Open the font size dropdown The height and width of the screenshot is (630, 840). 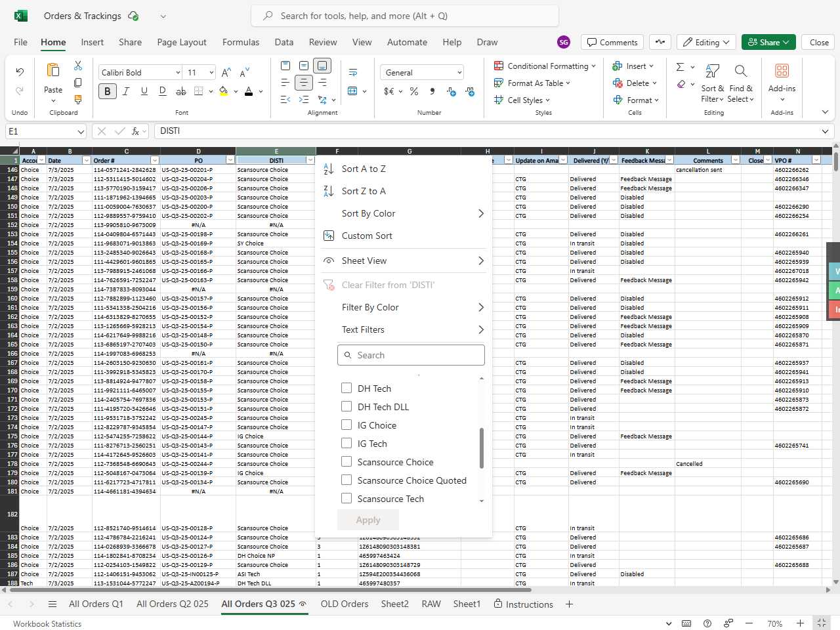(211, 73)
